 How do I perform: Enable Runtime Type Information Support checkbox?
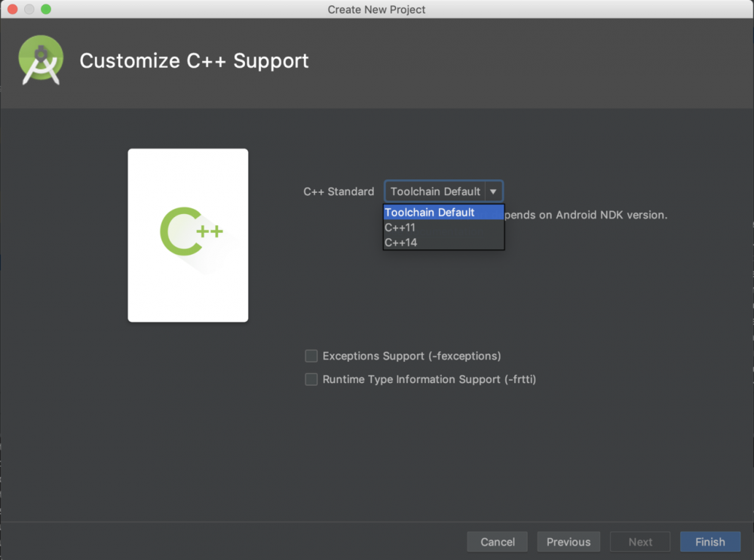click(311, 379)
